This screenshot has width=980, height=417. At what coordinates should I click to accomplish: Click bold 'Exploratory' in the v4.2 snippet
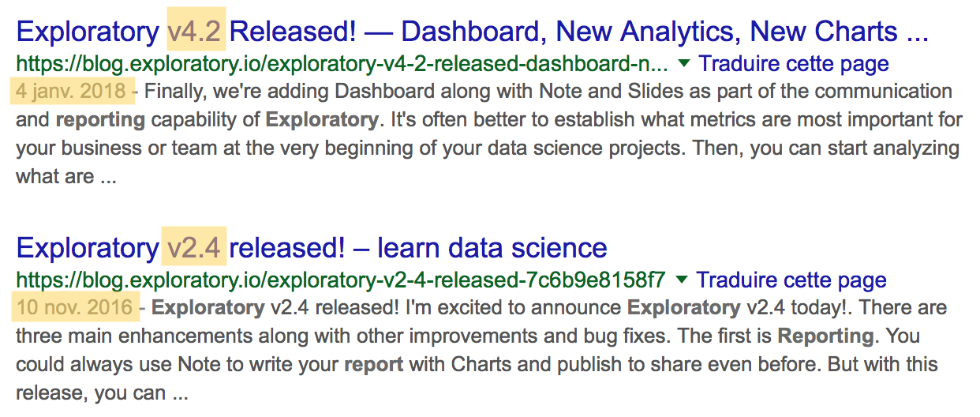point(321,120)
